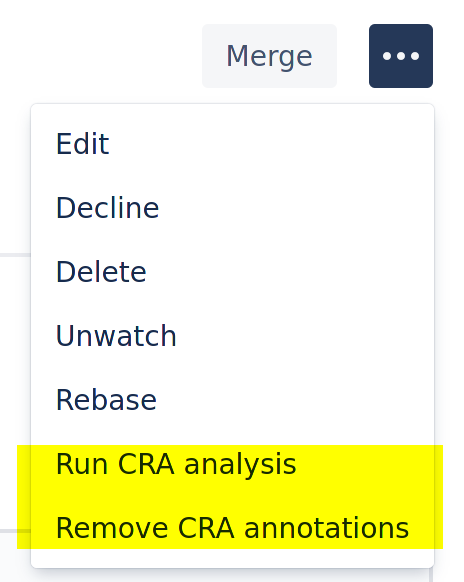Click the gray Merge button beside the ellipsis
Image resolution: width=464 pixels, height=582 pixels.
[269, 56]
